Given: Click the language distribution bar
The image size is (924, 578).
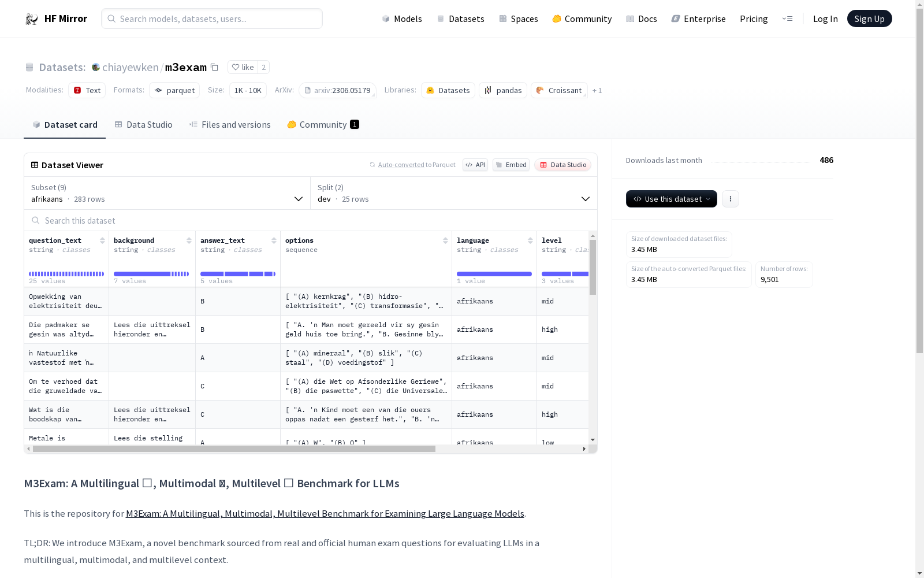Looking at the screenshot, I should point(494,274).
